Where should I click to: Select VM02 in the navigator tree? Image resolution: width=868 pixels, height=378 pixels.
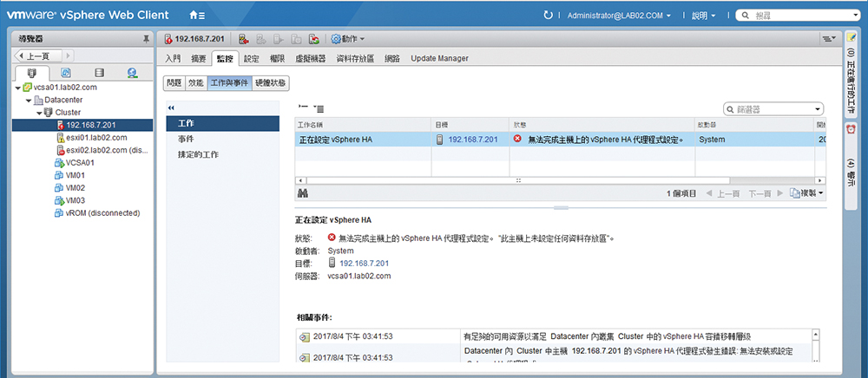(x=75, y=188)
